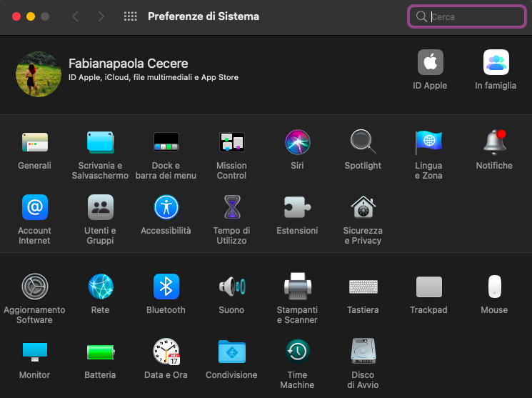Screen dimensions: 532x398
Task: Open In famiglia sharing settings
Action: point(496,63)
